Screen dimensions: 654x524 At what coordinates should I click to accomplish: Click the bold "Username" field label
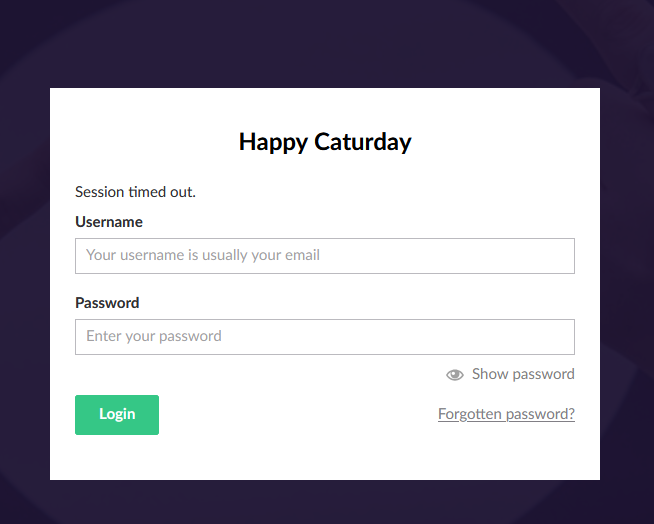coord(109,222)
